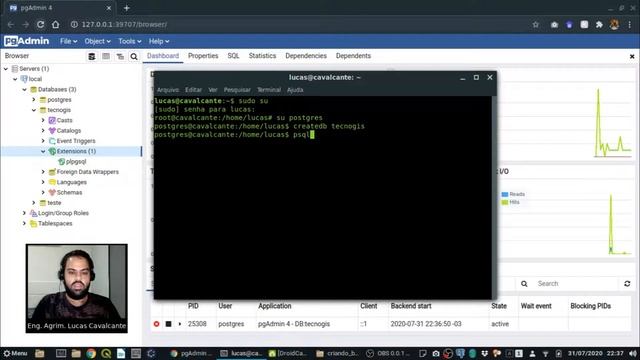Image resolution: width=640 pixels, height=360 pixels.
Task: Expand the teste database node
Action: (34, 203)
